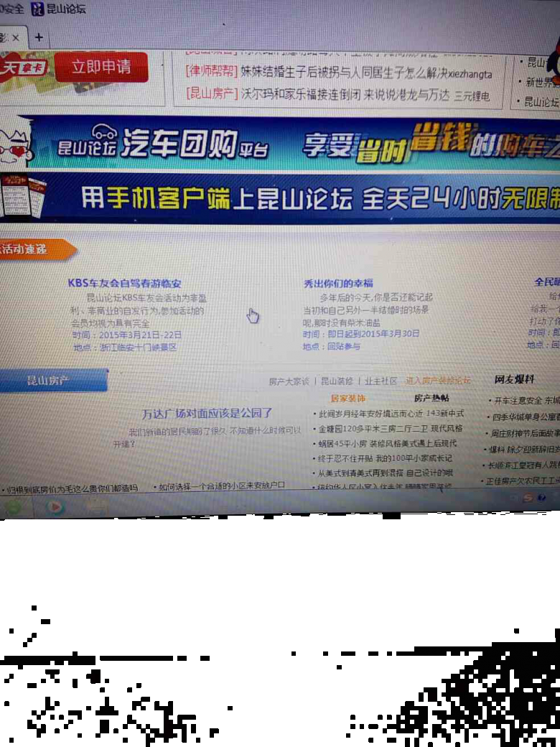Click the 昆山论坛 bookmark favicon
560x747 pixels.
(37, 9)
